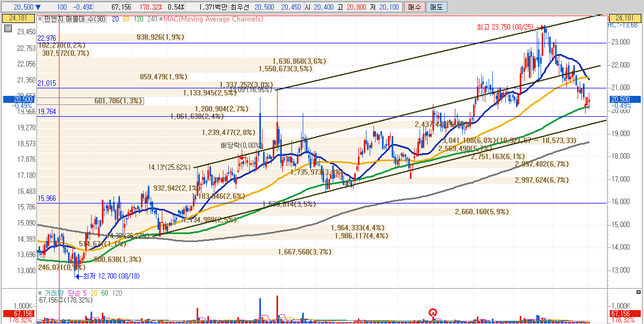Click the 22,976 horizontal line label
This screenshot has width=644, height=324.
pyautogui.click(x=47, y=38)
